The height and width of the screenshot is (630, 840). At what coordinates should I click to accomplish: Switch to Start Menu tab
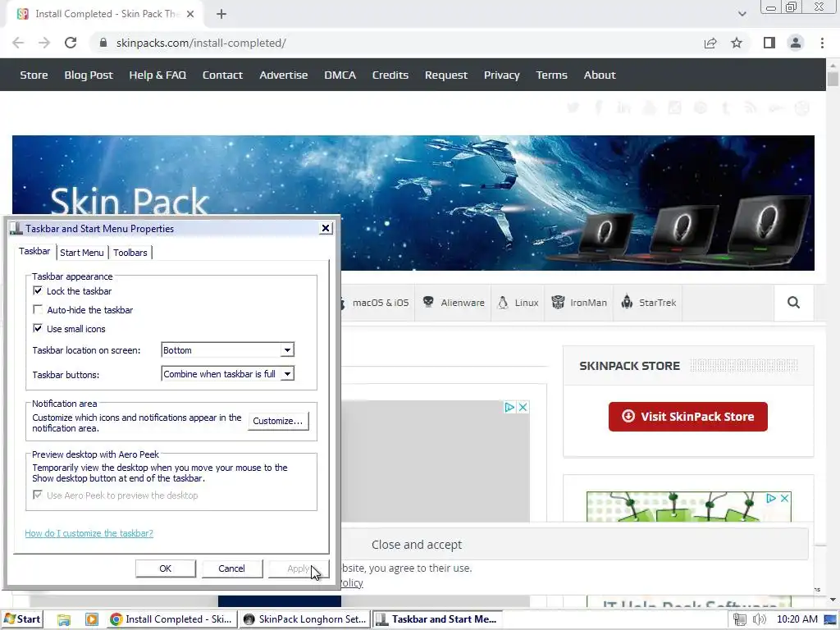click(82, 253)
